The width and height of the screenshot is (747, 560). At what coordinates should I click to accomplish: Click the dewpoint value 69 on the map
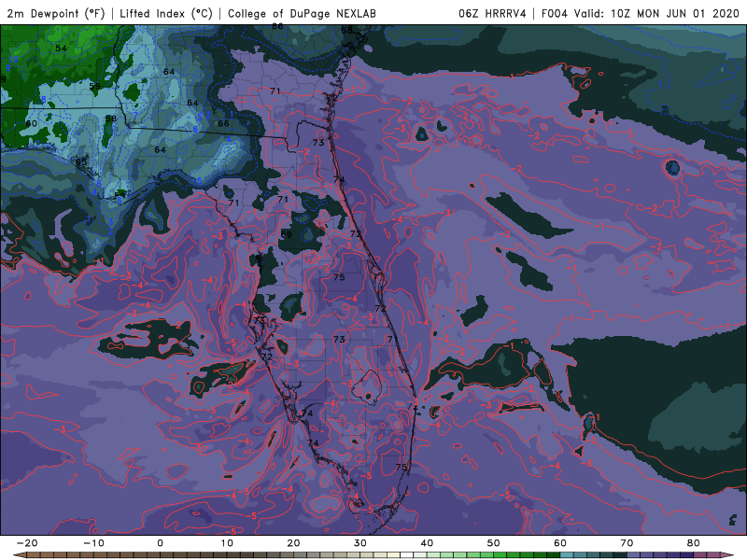point(286,234)
